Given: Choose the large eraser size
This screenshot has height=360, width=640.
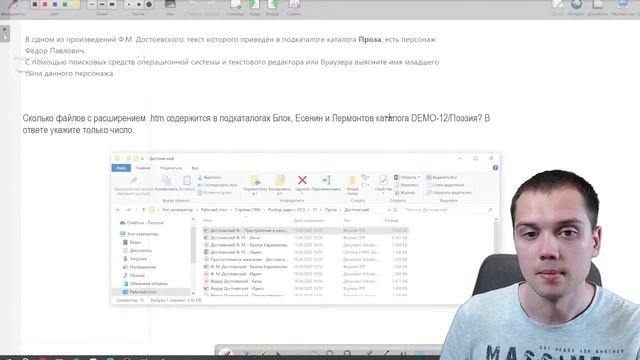Looking at the screenshot, I should point(149,4).
